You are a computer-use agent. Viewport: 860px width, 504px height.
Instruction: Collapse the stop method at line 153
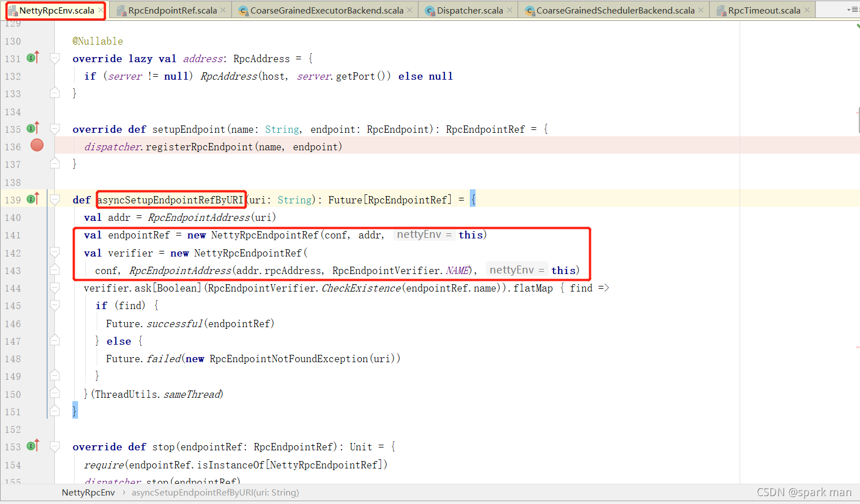tap(55, 446)
